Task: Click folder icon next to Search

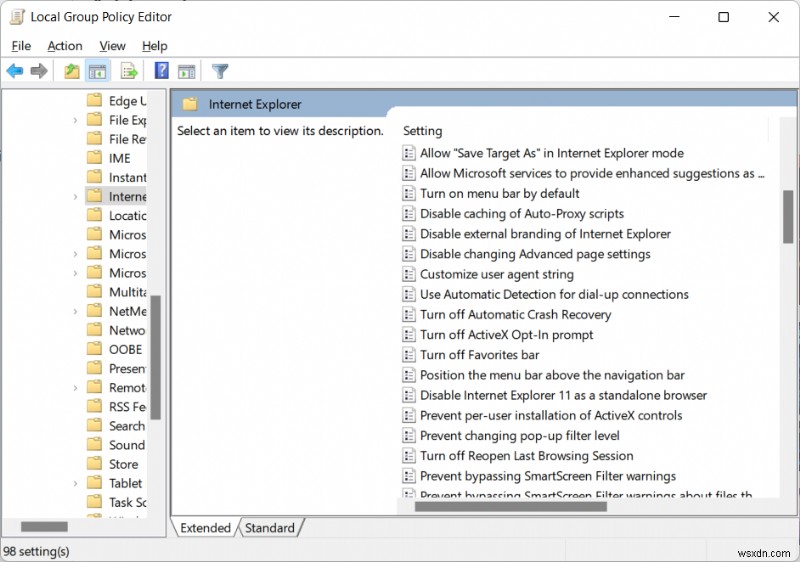Action: click(94, 425)
